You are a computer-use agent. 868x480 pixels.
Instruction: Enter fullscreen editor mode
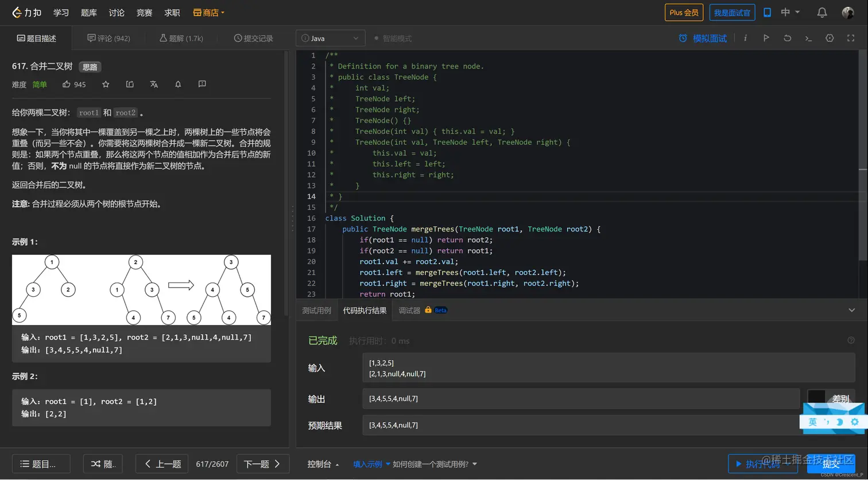(851, 38)
